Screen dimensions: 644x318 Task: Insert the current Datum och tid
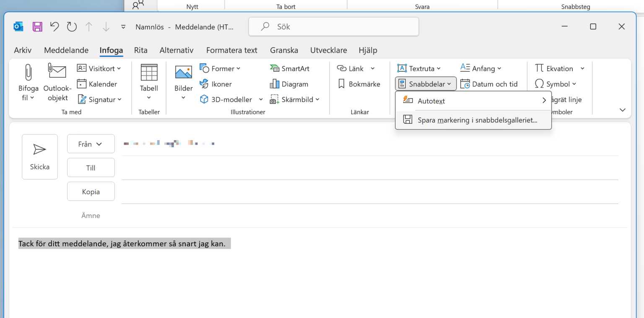[x=489, y=83]
